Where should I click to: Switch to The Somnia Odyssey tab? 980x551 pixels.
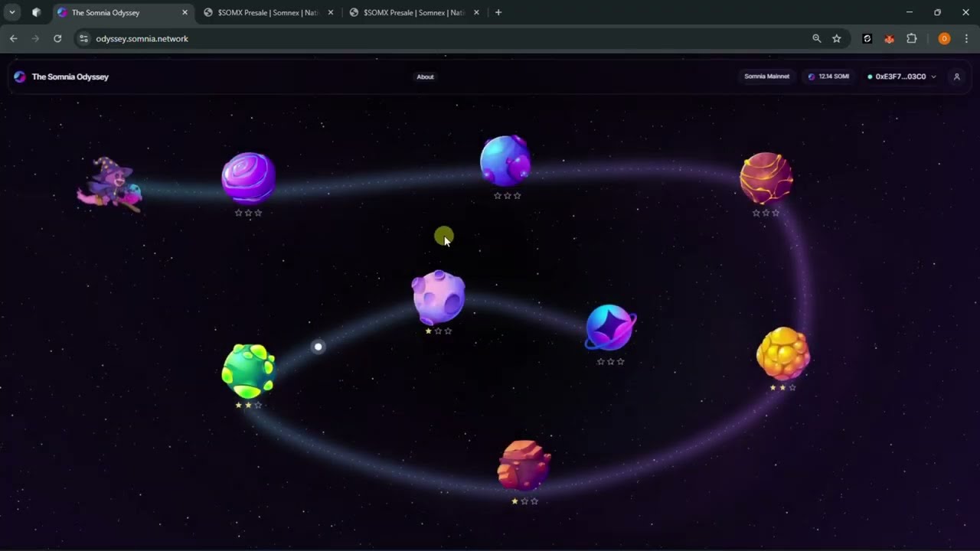[123, 12]
